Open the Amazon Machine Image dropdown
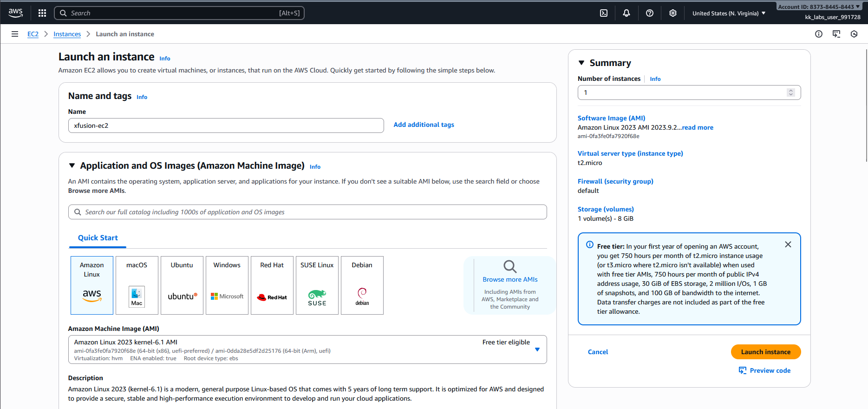Viewport: 868px width, 409px height. click(307, 350)
